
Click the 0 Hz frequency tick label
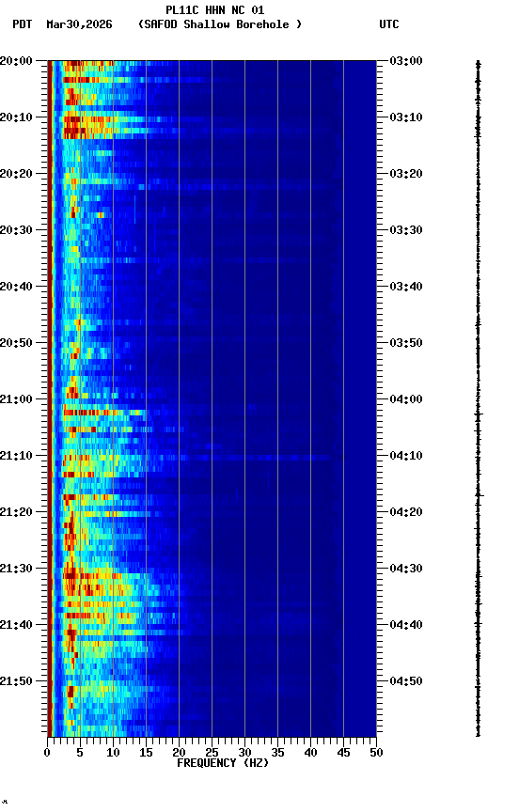[47, 753]
